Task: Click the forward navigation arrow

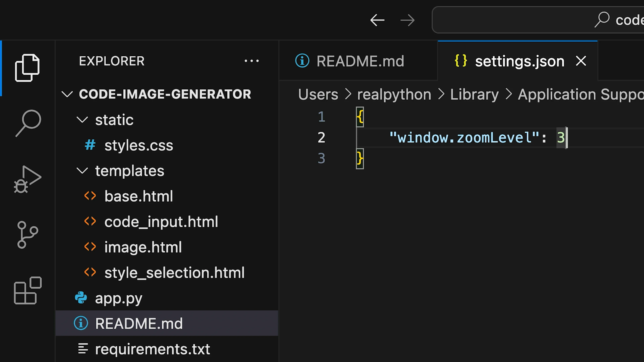Action: [407, 20]
